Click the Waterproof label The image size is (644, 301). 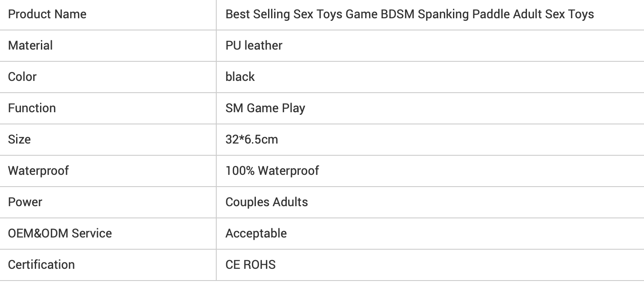[38, 171]
